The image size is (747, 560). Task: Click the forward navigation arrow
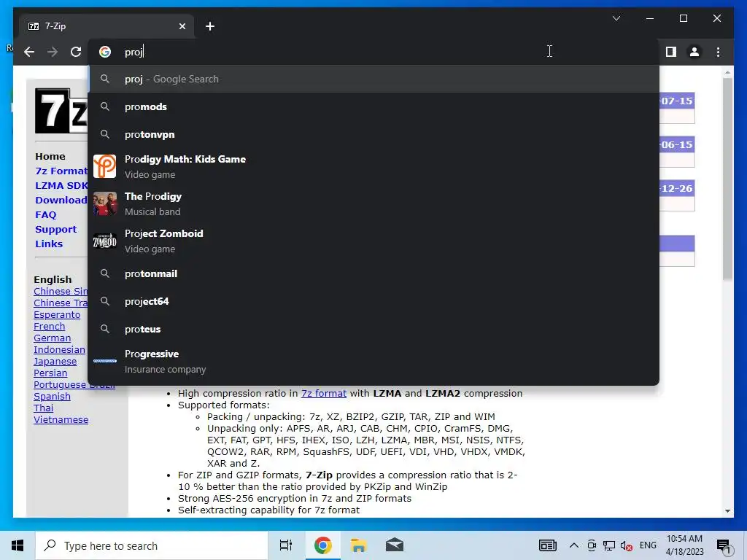tap(53, 52)
